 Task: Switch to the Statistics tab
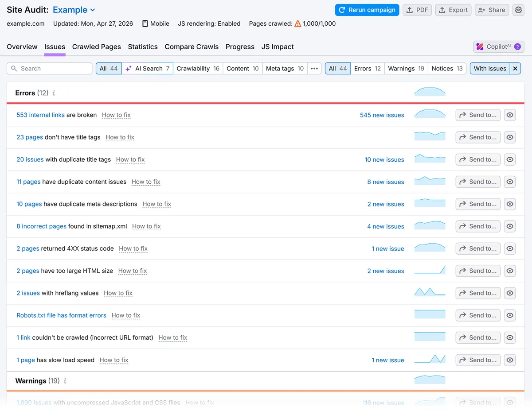(x=143, y=47)
